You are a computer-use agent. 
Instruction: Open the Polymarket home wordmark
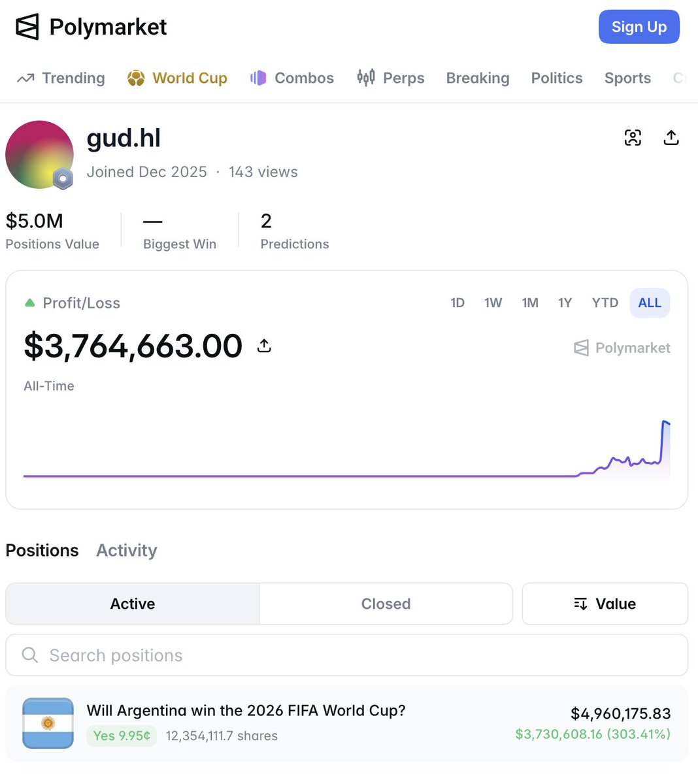[108, 27]
